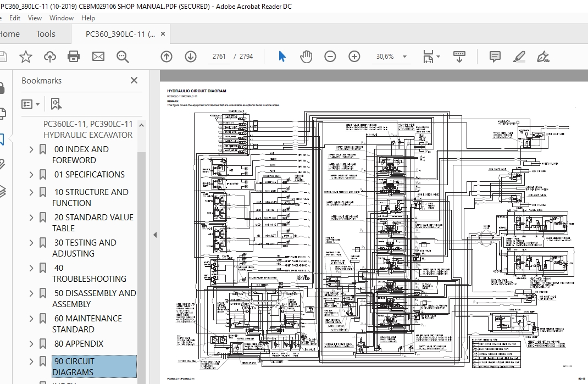
Task: Zoom in with the plus icon
Action: pyautogui.click(x=354, y=57)
